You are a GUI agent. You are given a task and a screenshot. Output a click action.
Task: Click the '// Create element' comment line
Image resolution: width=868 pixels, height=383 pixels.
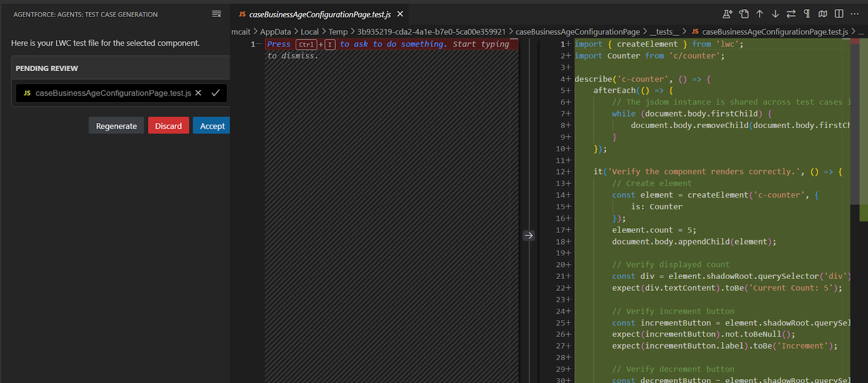[652, 183]
